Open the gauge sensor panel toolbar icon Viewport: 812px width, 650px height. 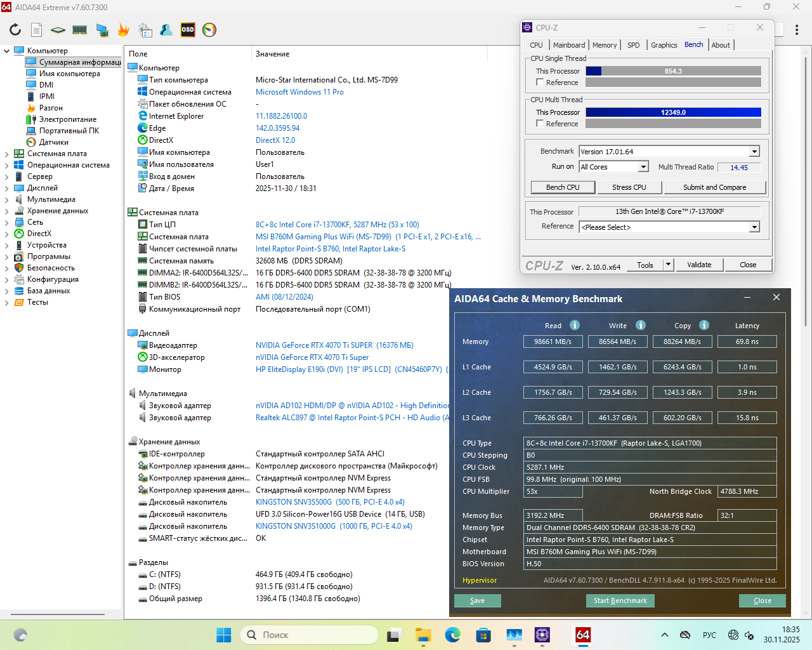(x=209, y=30)
